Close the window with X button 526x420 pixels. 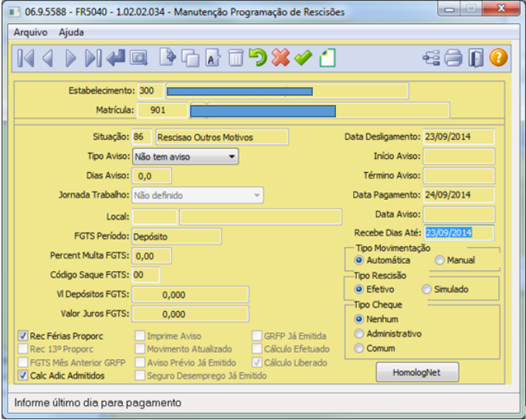(x=501, y=8)
